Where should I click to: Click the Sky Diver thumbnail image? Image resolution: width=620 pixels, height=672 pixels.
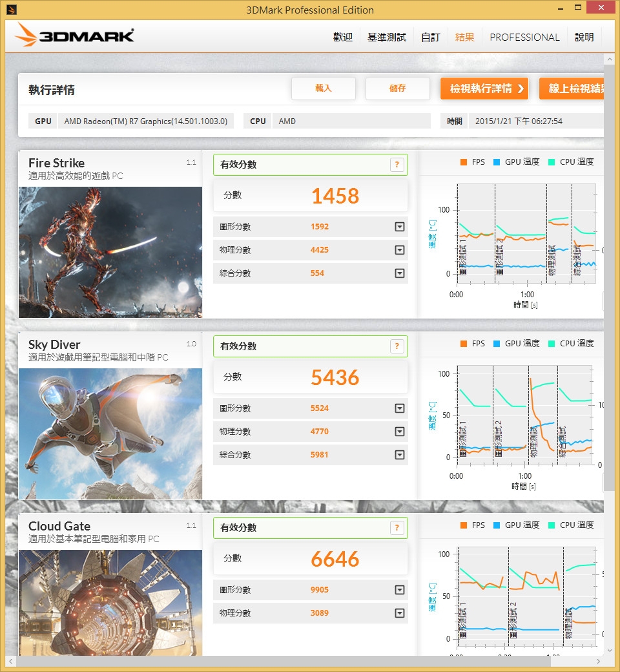tap(110, 434)
